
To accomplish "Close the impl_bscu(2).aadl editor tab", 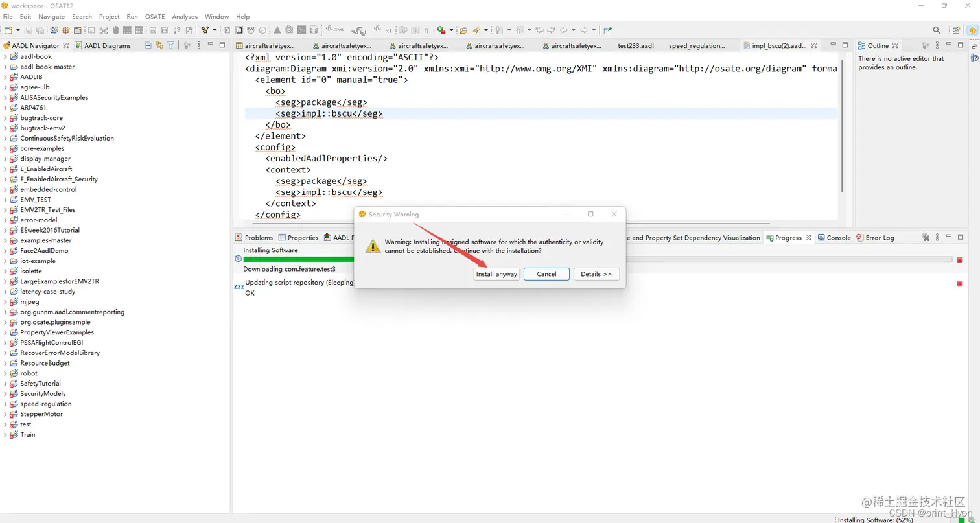I will point(814,45).
